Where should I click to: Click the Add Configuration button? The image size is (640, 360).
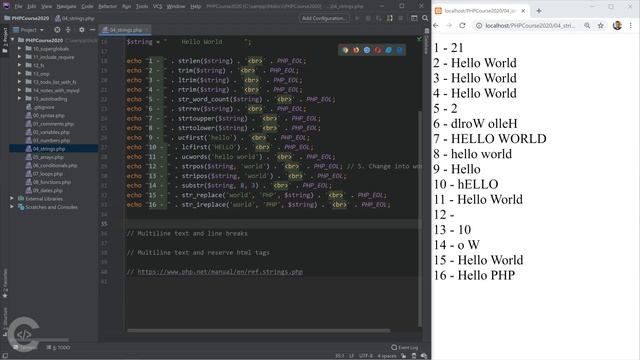[324, 18]
